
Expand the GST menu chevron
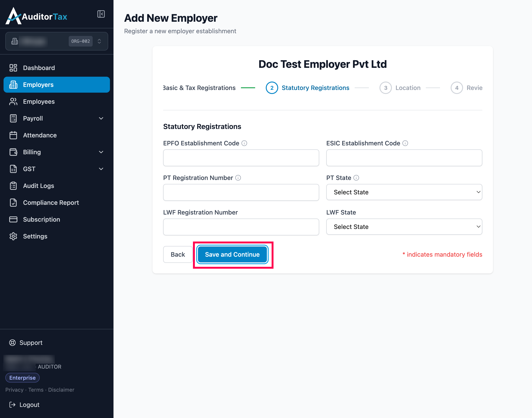pos(101,169)
